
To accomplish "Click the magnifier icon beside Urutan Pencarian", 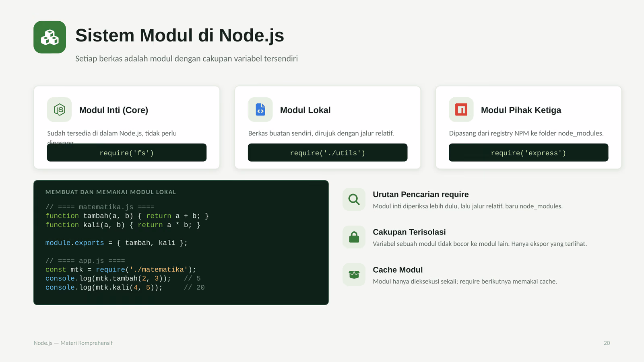I will tap(354, 199).
